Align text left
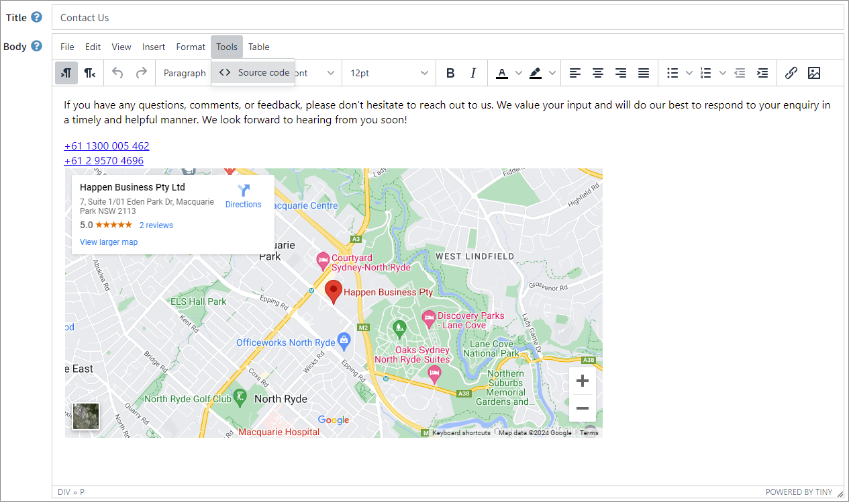The image size is (849, 502). (x=575, y=73)
